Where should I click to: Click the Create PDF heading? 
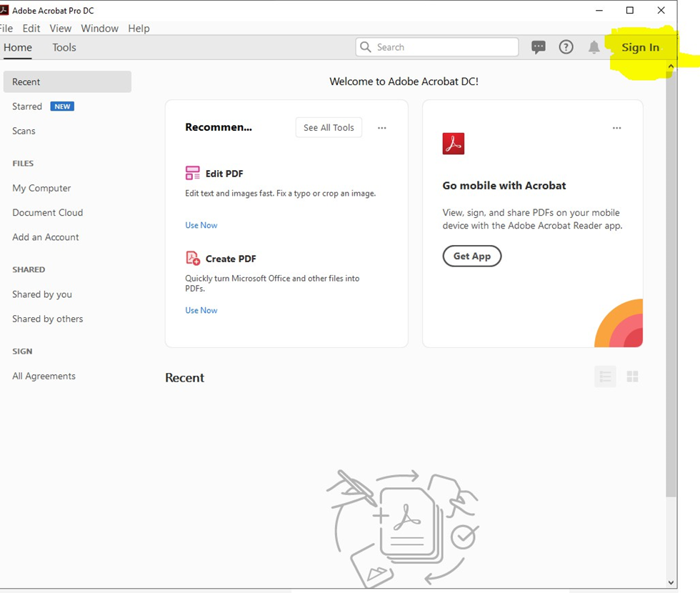[x=231, y=259]
